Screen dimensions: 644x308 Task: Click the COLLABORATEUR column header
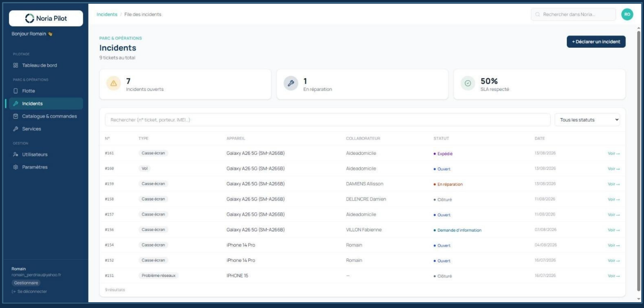point(363,139)
